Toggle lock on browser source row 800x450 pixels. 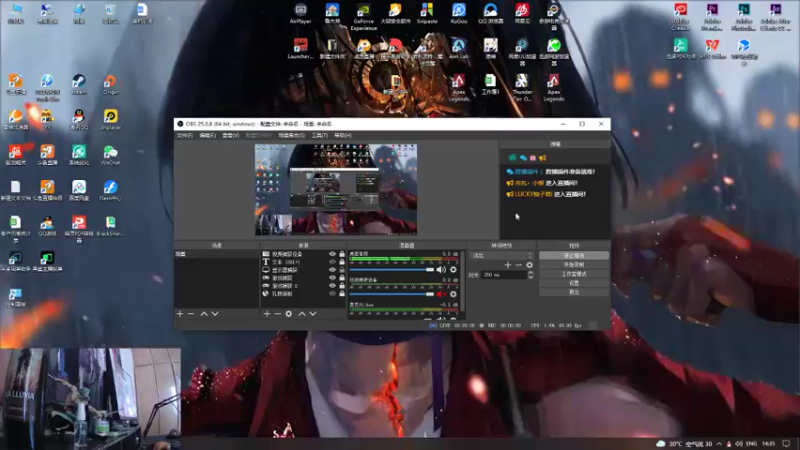click(x=342, y=294)
